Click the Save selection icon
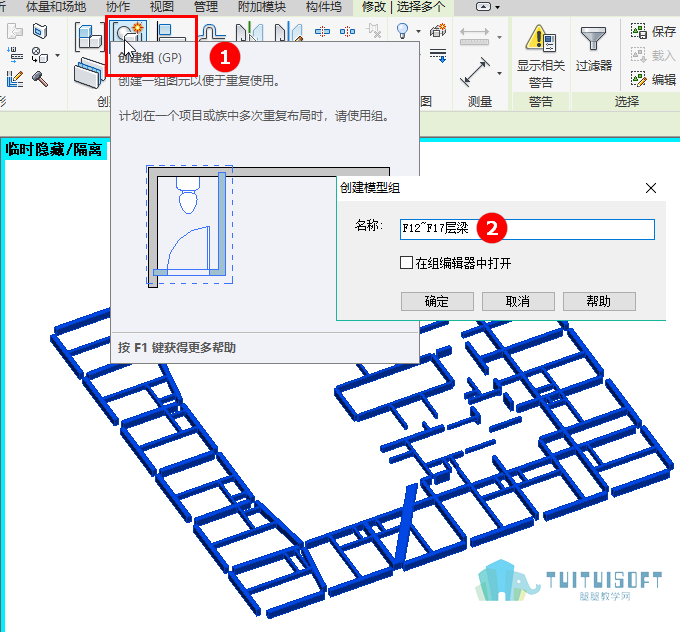The width and height of the screenshot is (680, 632). pos(638,31)
